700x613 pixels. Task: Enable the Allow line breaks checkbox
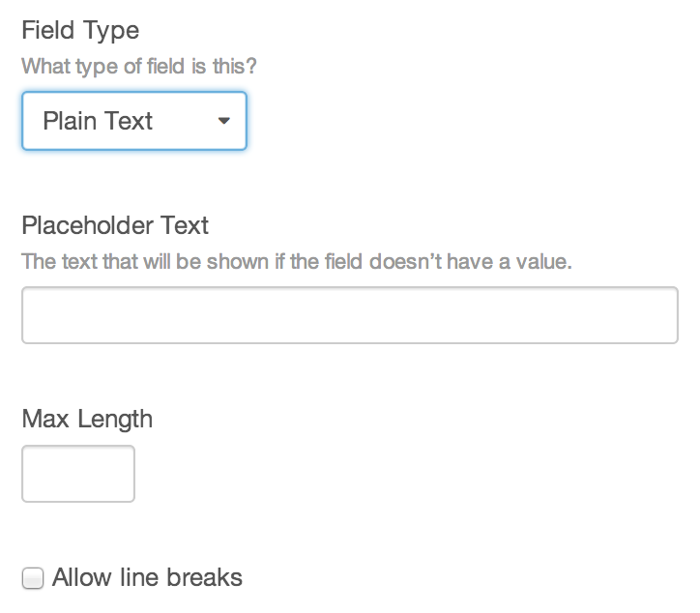point(33,579)
